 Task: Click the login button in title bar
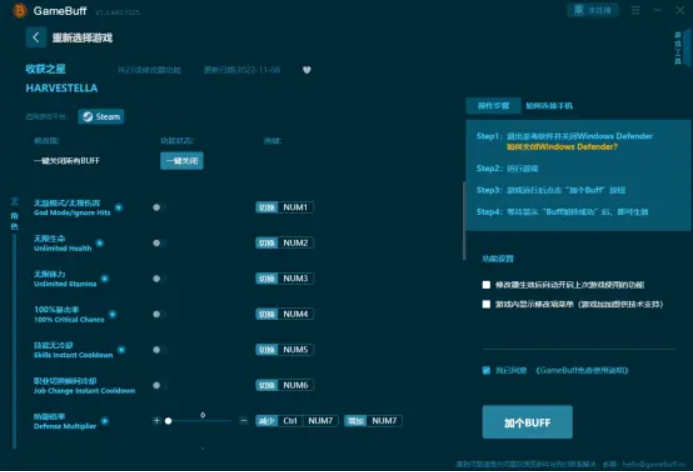[592, 10]
